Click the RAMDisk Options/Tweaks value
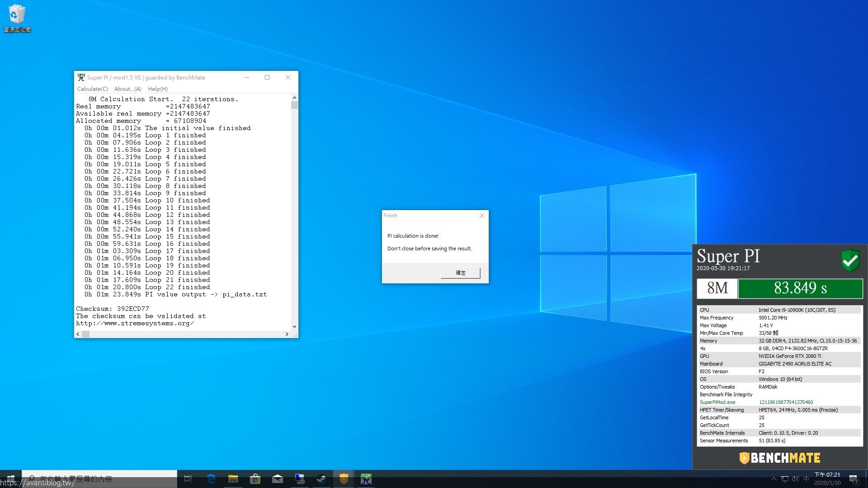868x488 pixels. coord(768,387)
